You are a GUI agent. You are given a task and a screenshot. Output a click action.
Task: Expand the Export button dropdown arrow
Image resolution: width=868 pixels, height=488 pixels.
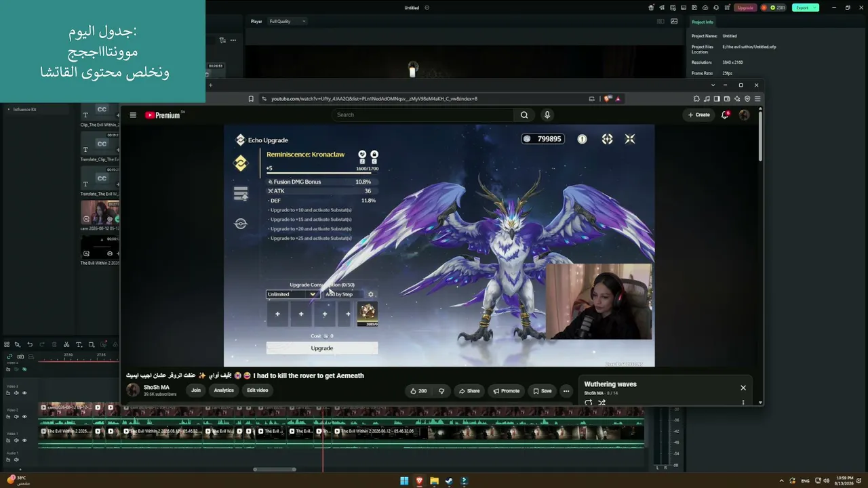click(814, 8)
